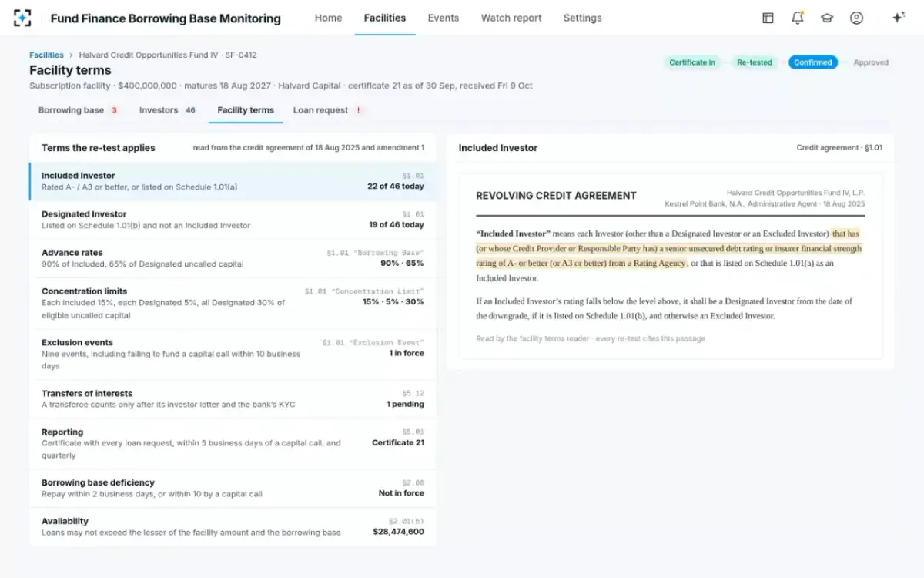Open the learning cap icon
Viewport: 924px width, 578px height.
827,18
